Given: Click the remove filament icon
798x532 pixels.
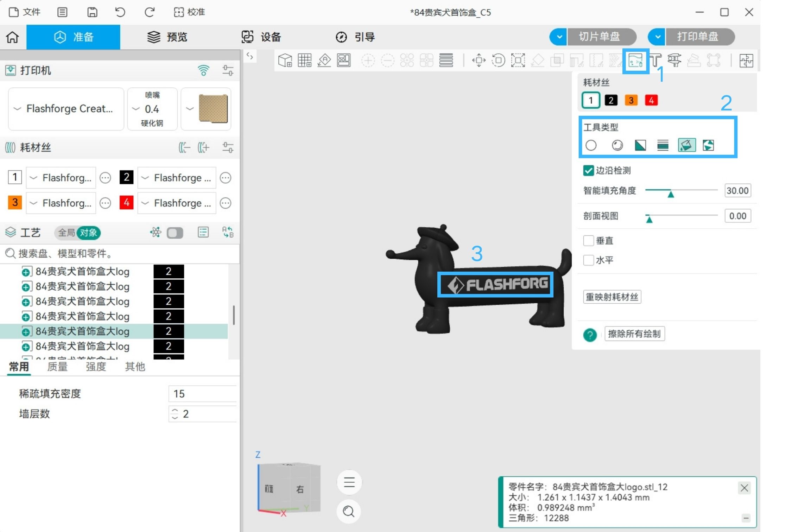Looking at the screenshot, I should click(184, 147).
